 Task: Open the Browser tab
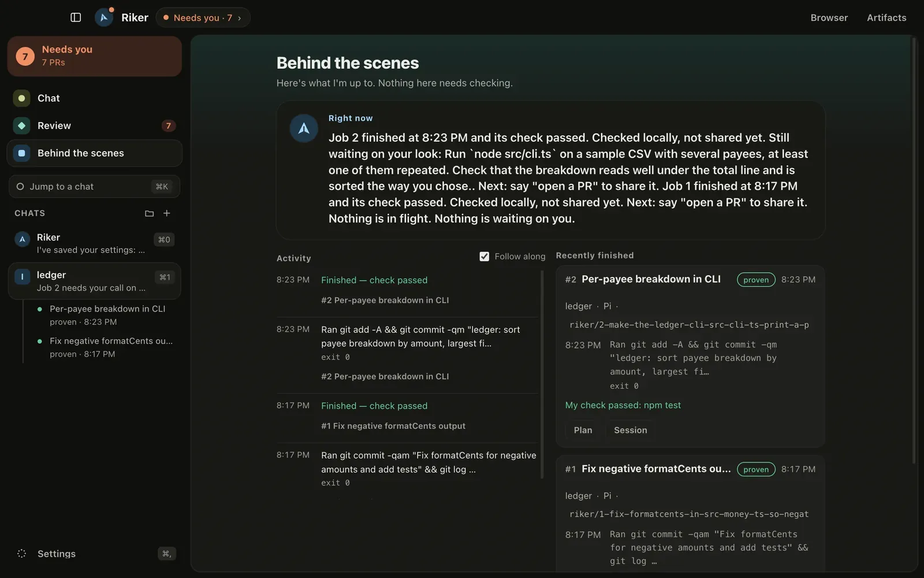point(829,17)
